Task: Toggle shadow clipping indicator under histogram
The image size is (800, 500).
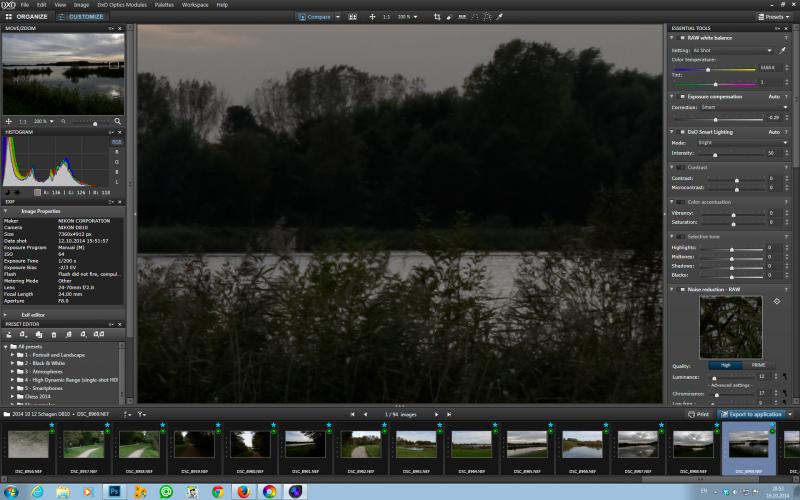Action: tap(8, 192)
